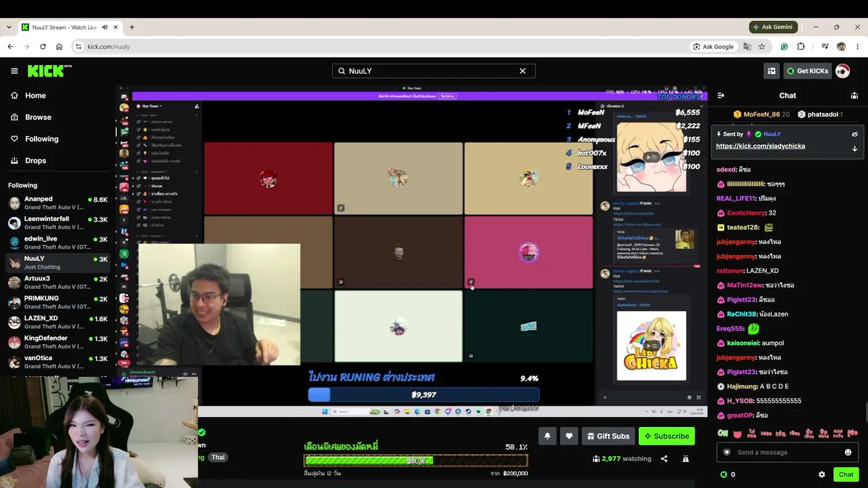Click the KICKs balance icon
This screenshot has height=488, width=868.
tap(724, 474)
